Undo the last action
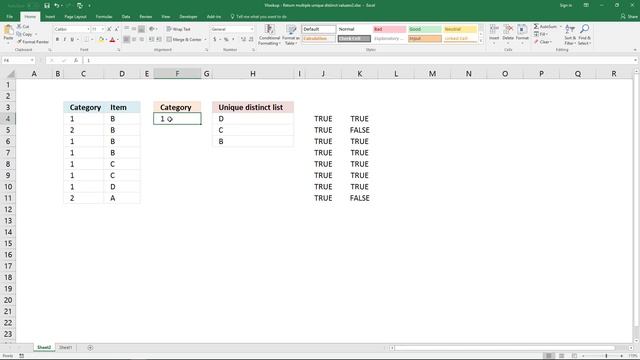Screen dimensions: 640x360 pyautogui.click(x=57, y=5)
